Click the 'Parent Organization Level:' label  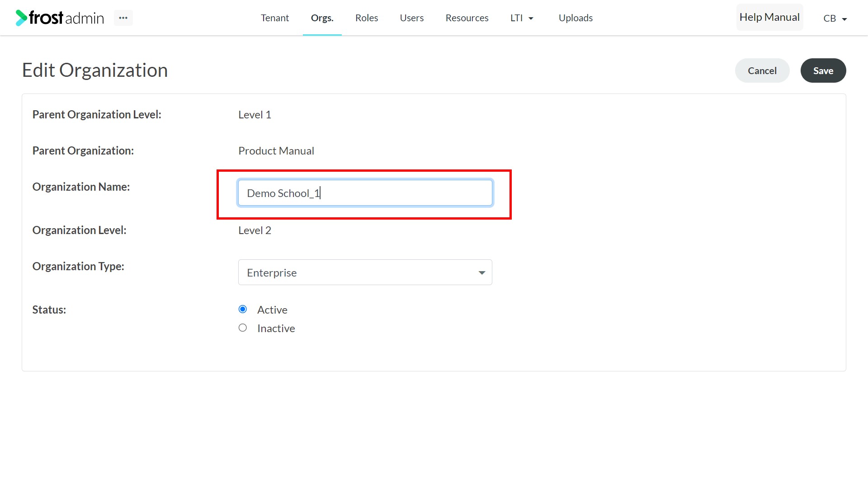click(x=97, y=115)
